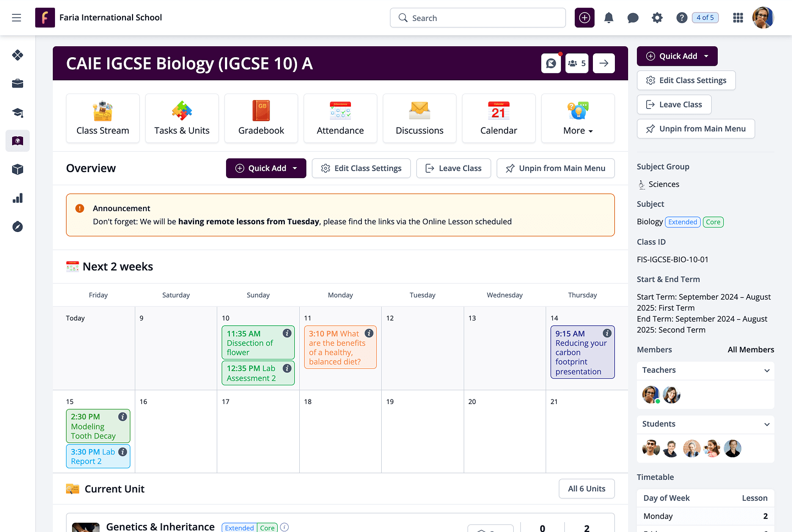Open the messages chat bubble icon
This screenshot has height=532, width=792.
(x=632, y=18)
